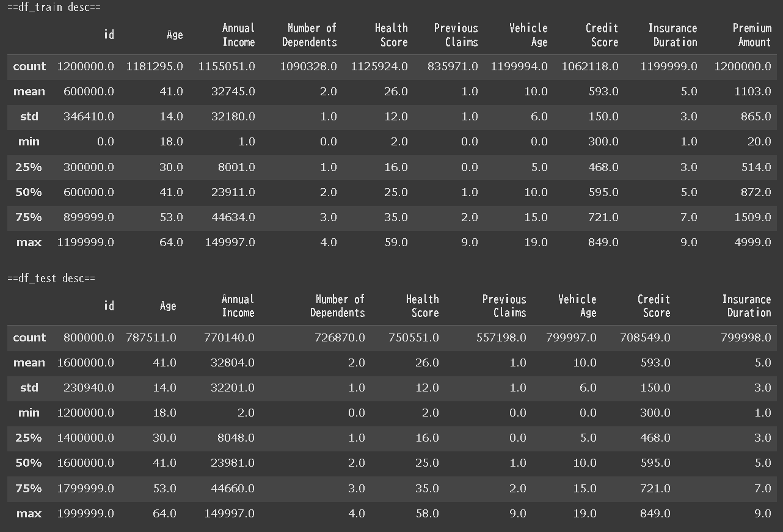Click the df_test Insurance Duration count 799998.0
Image resolution: width=783 pixels, height=532 pixels.
(x=746, y=337)
